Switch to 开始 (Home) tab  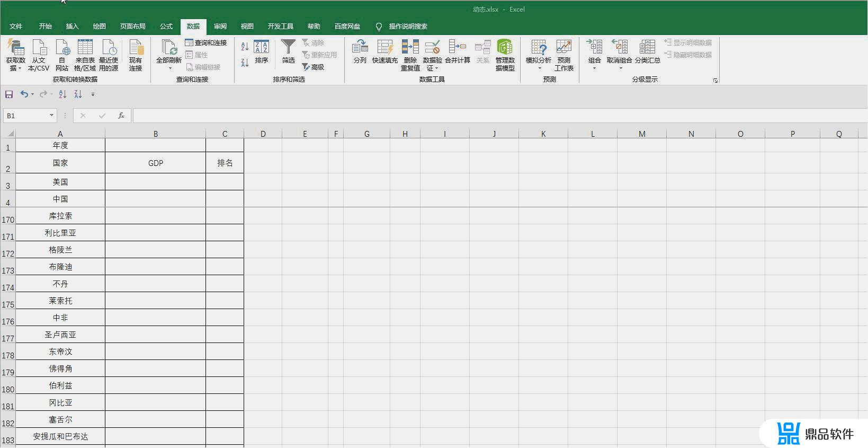(x=46, y=27)
